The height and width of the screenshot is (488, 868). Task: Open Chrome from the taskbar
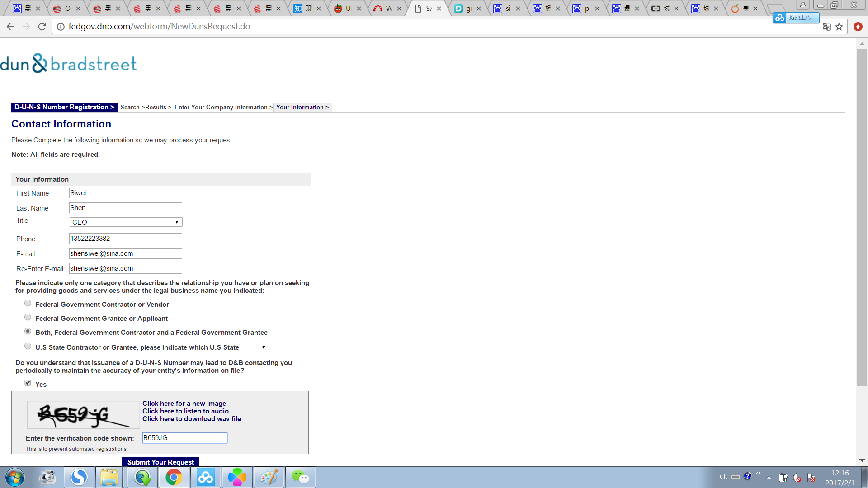(x=174, y=477)
